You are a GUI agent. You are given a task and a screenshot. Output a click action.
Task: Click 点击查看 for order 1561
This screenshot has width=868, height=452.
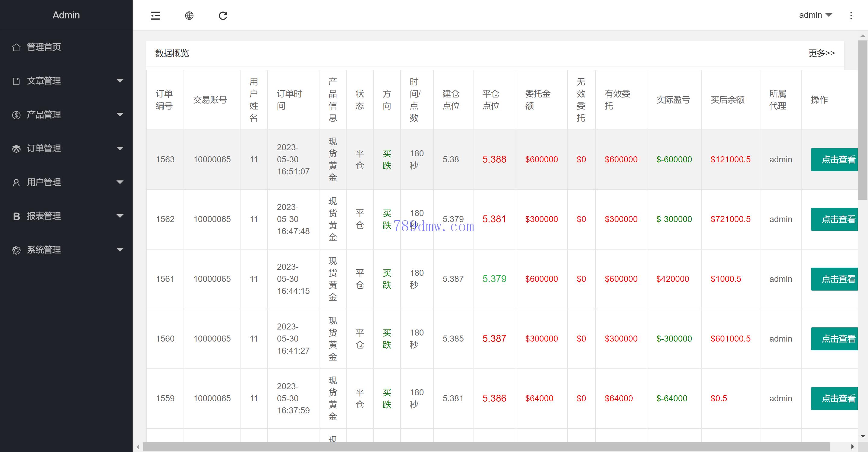click(x=834, y=279)
